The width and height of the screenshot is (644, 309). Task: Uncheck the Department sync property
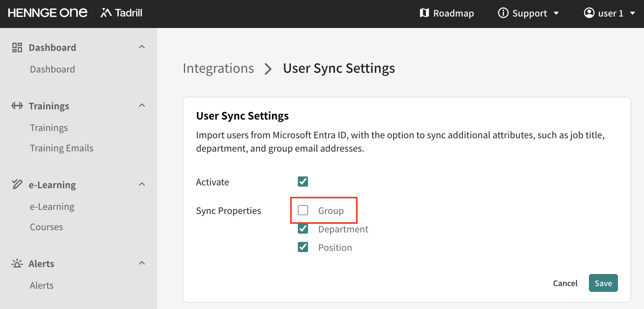tap(303, 229)
